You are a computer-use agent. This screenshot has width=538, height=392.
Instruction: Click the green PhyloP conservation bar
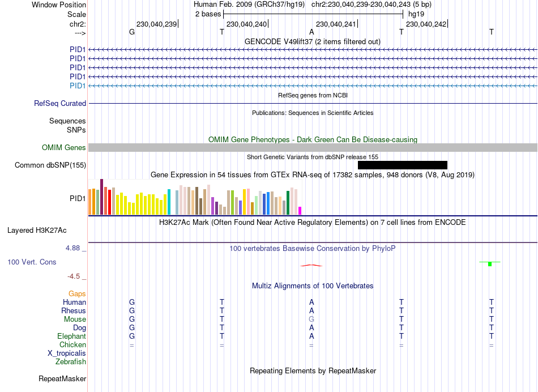(x=490, y=263)
